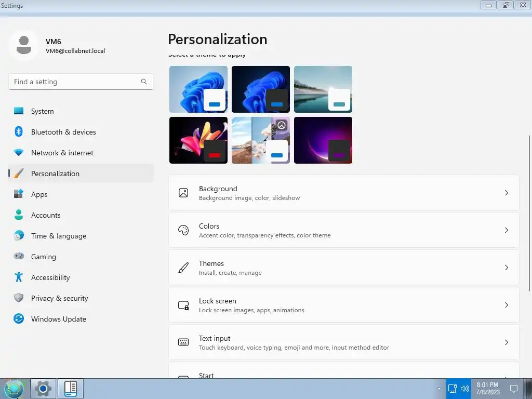Open Accounts settings
This screenshot has height=399, width=532.
[x=81, y=215]
